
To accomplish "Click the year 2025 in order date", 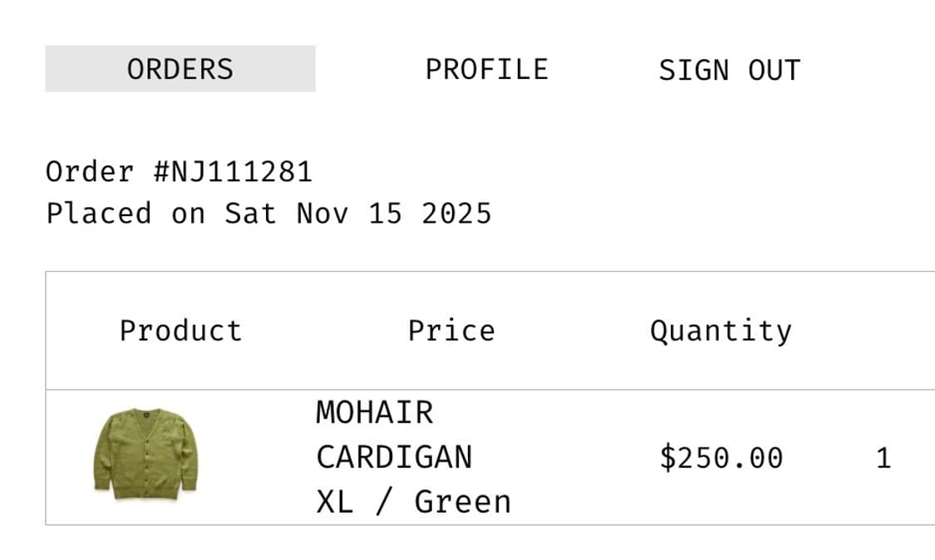I will click(x=456, y=214).
